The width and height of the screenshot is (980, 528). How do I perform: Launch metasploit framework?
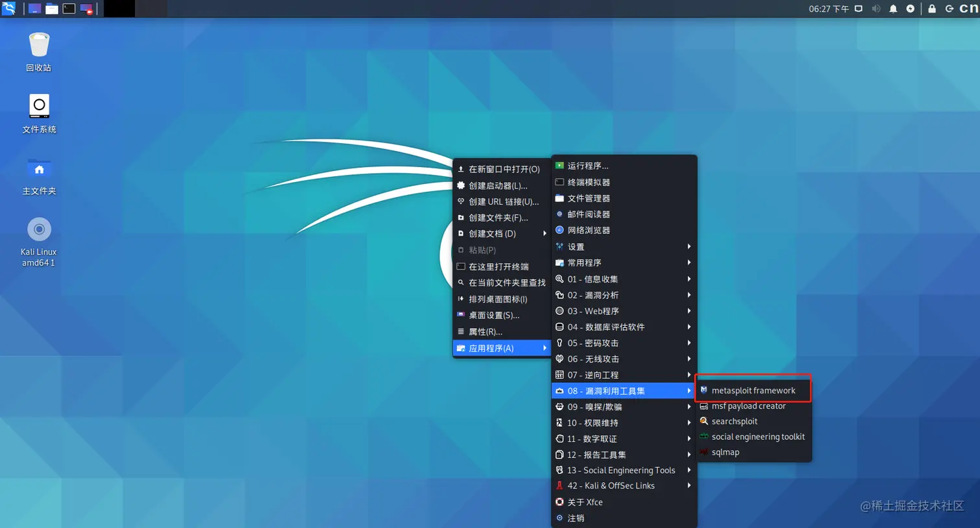click(x=753, y=391)
